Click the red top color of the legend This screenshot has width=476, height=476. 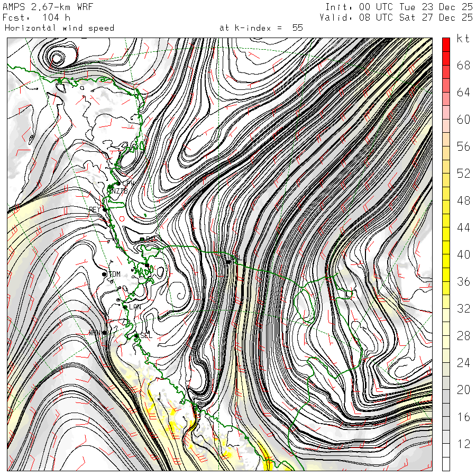446,44
